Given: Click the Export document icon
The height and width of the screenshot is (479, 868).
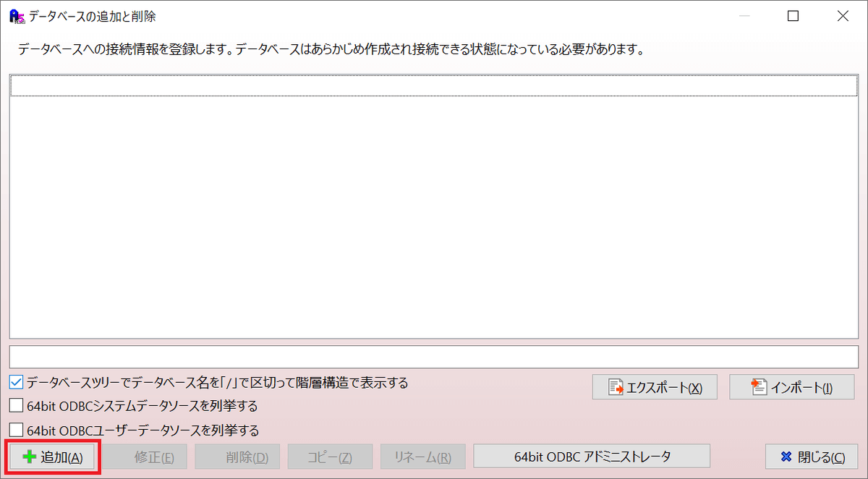Looking at the screenshot, I should pyautogui.click(x=616, y=387).
